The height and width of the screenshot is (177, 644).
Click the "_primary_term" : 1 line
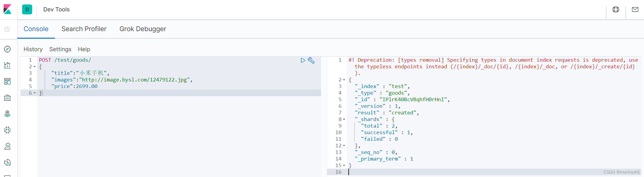384,159
